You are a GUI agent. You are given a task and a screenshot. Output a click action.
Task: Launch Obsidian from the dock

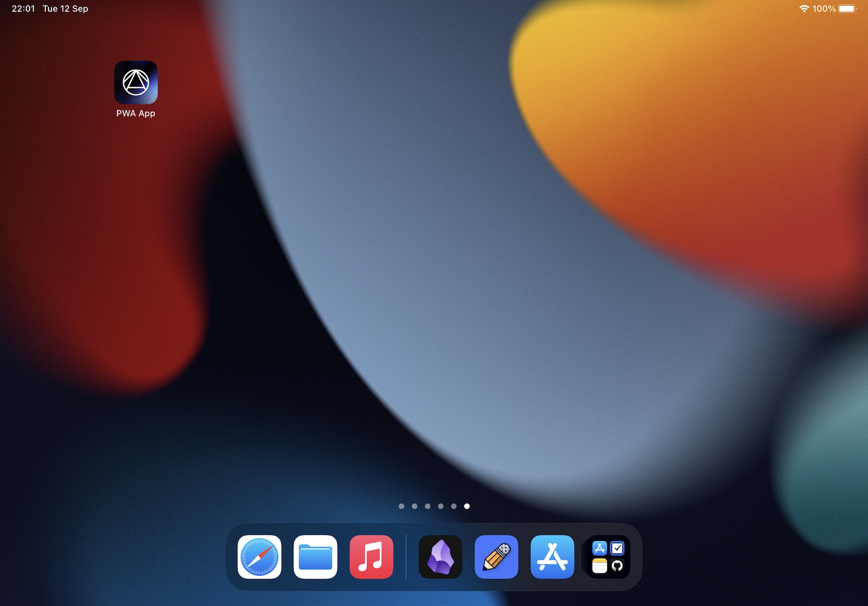pyautogui.click(x=441, y=557)
